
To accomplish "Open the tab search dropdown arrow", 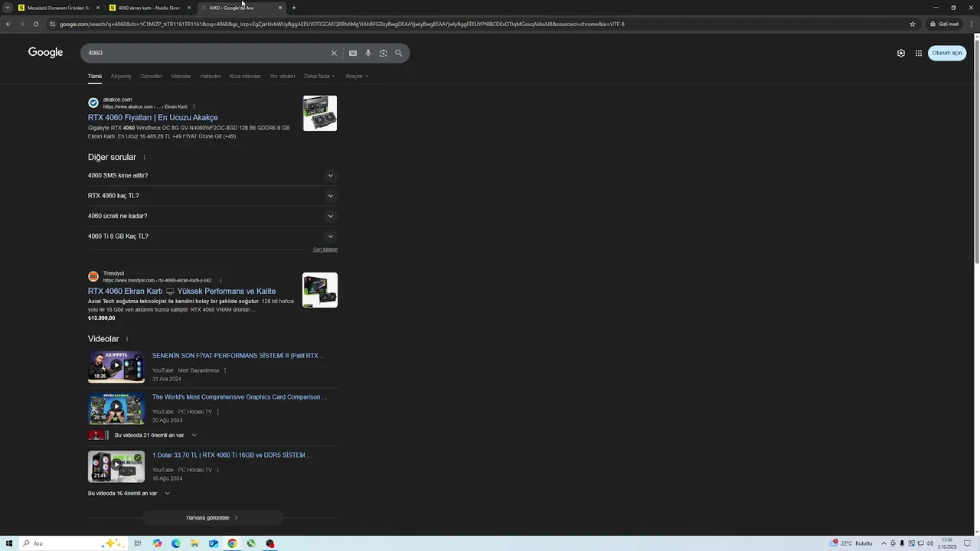I will pos(8,8).
